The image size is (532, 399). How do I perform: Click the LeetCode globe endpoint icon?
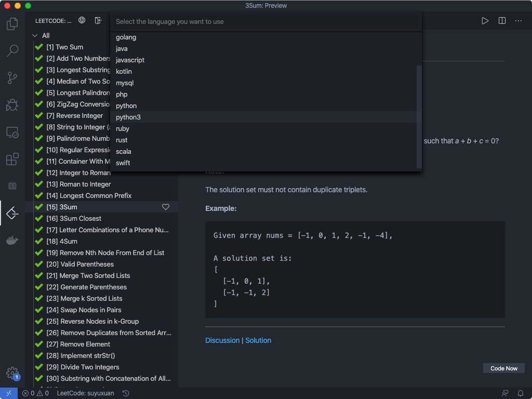click(82, 21)
